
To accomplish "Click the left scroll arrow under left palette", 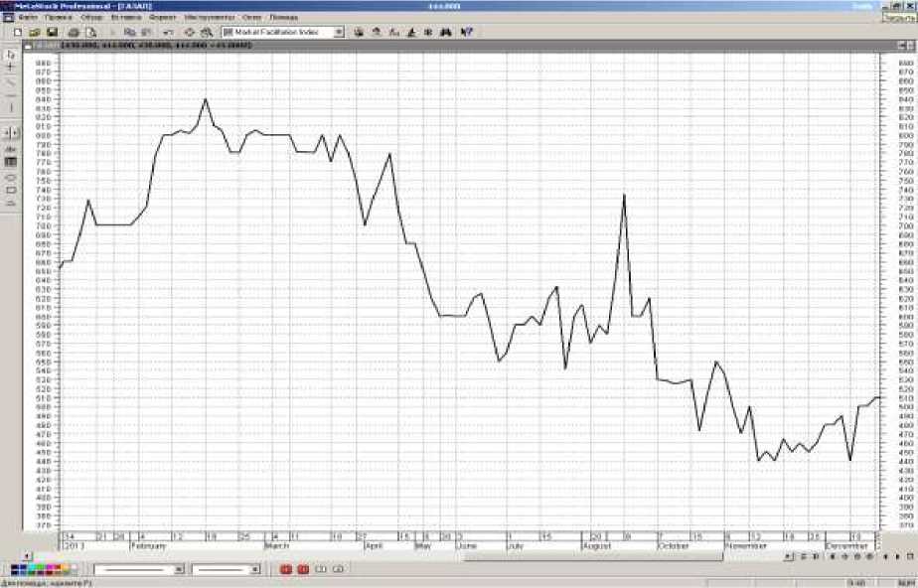I will pyautogui.click(x=27, y=556).
